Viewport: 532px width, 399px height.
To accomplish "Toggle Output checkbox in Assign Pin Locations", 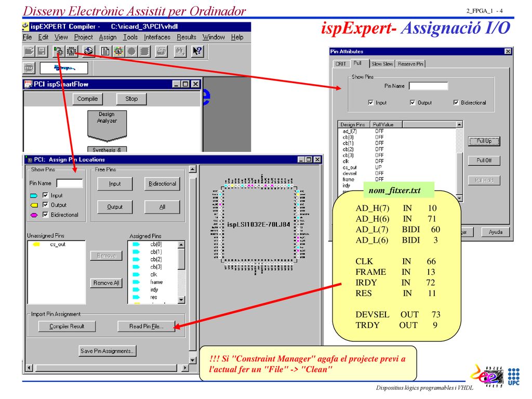I will pyautogui.click(x=45, y=205).
